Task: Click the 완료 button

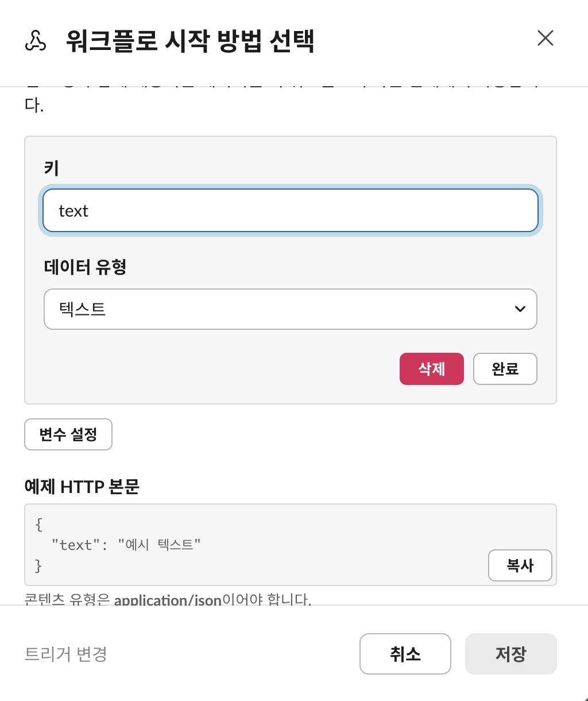Action: (505, 369)
